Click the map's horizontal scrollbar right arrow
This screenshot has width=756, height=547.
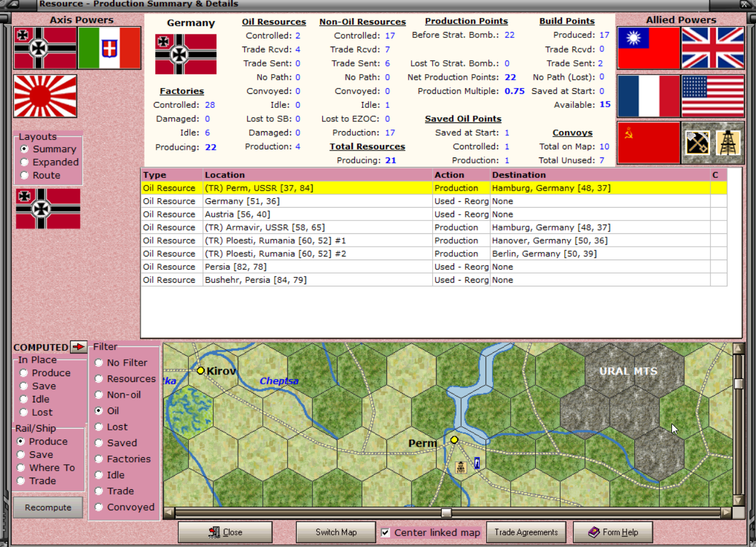point(726,513)
